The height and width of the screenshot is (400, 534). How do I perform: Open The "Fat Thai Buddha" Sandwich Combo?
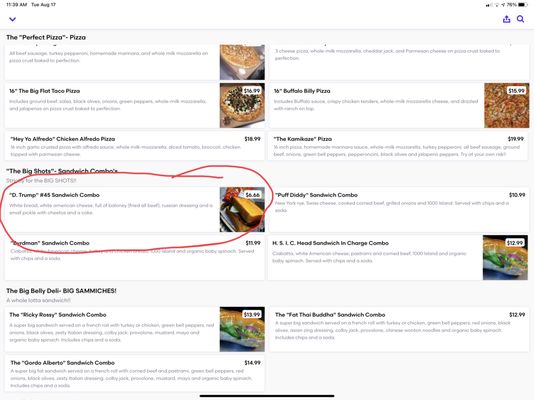[x=399, y=329]
